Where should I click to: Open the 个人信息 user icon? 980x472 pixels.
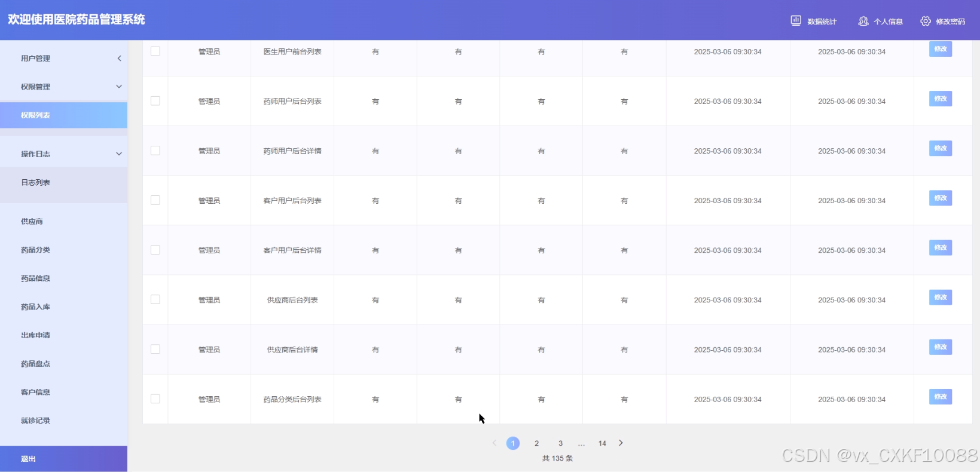click(x=863, y=21)
